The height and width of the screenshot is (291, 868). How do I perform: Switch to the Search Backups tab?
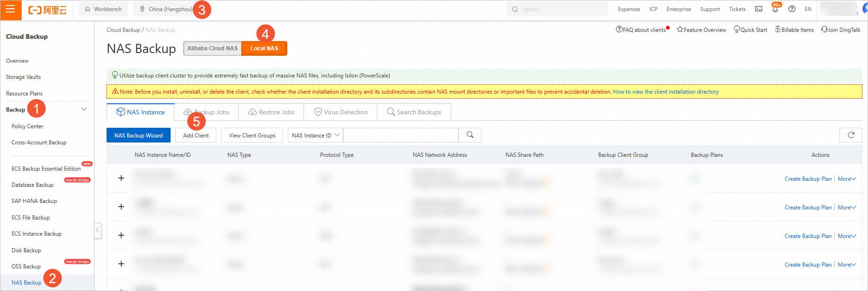pyautogui.click(x=414, y=112)
